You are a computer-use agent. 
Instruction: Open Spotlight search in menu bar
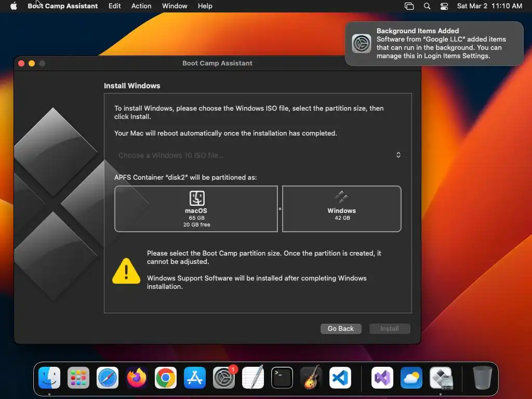coord(427,6)
